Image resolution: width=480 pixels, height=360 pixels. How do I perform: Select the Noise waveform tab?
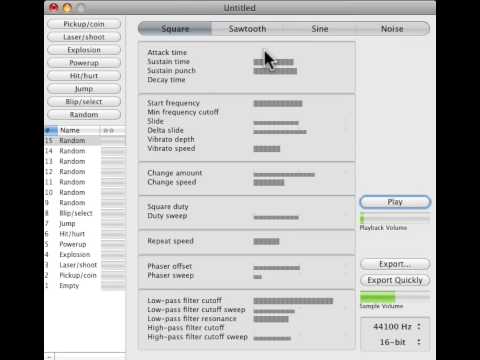[x=392, y=29]
